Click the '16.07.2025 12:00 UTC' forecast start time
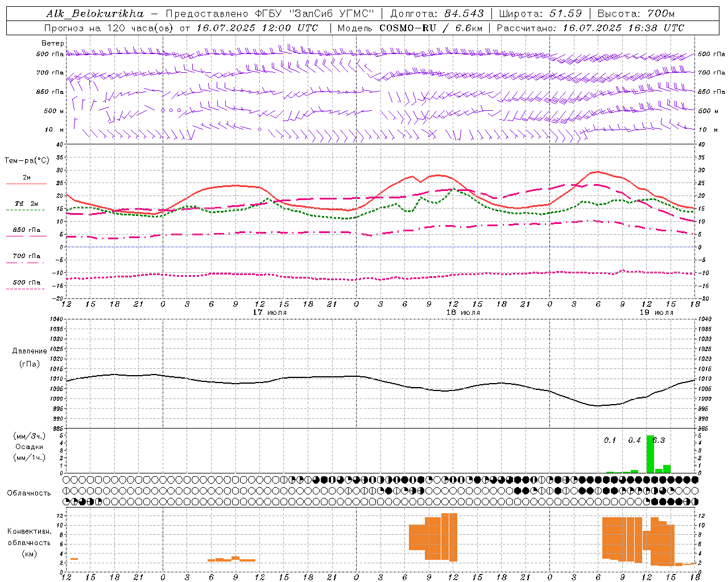728x582 pixels. pos(257,28)
